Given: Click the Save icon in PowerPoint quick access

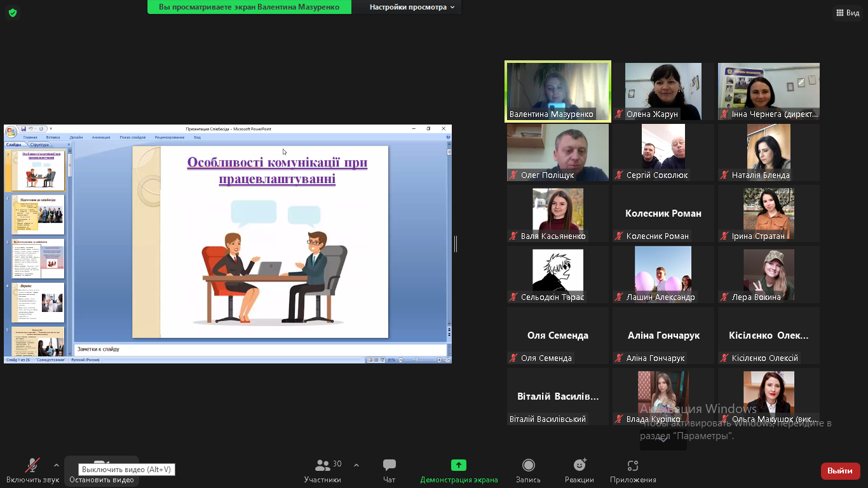Looking at the screenshot, I should [x=24, y=129].
